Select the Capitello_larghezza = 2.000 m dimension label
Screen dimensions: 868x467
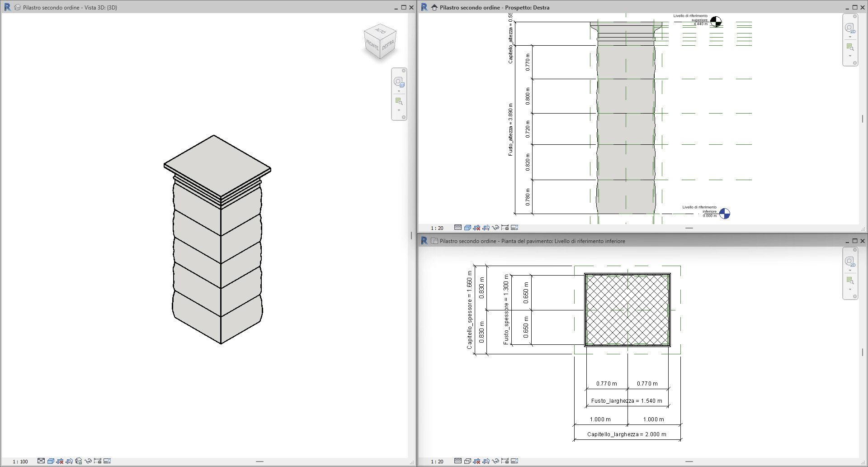(626, 434)
